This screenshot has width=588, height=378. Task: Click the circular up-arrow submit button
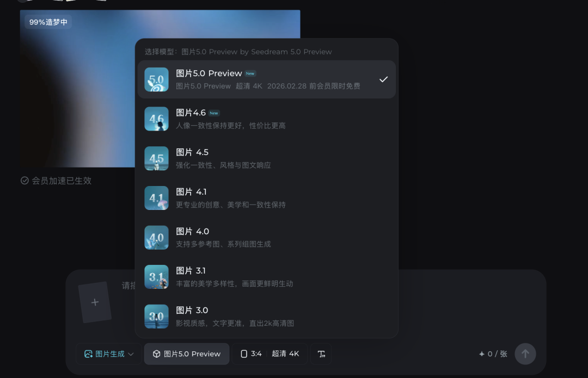525,354
